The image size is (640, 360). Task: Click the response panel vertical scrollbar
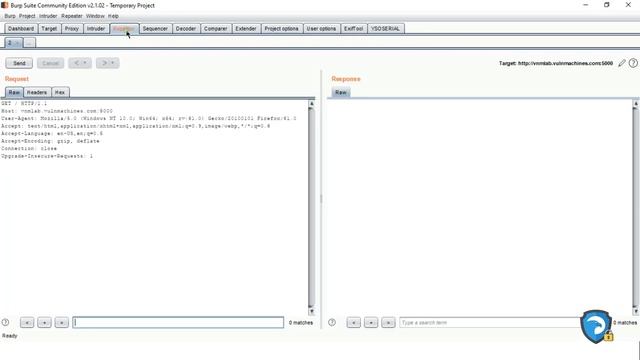point(635,206)
